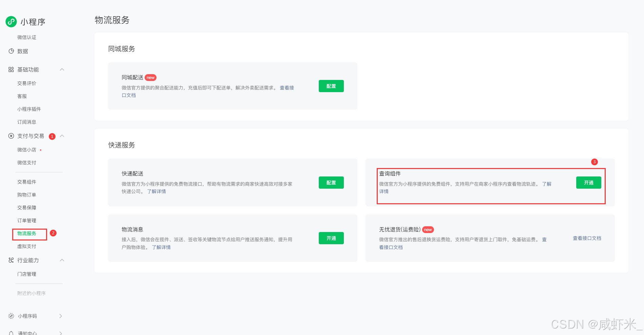Screen dimensions: 644x335
Task: Click the 小程序码 icon
Action: [x=11, y=316]
